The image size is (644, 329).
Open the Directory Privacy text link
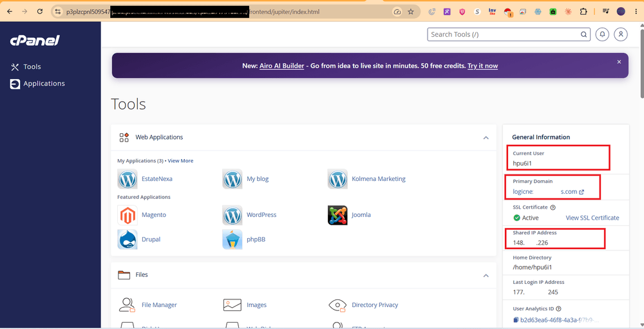coord(375,305)
